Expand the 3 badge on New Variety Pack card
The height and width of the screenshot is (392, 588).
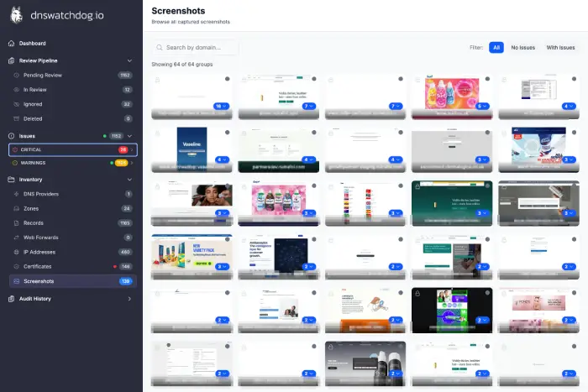click(x=223, y=267)
